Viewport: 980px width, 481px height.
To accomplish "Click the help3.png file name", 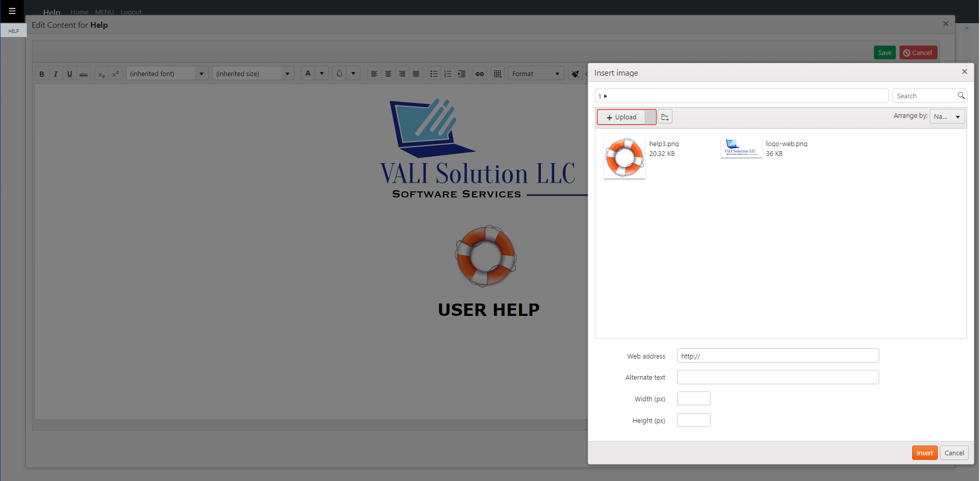I will coord(664,144).
